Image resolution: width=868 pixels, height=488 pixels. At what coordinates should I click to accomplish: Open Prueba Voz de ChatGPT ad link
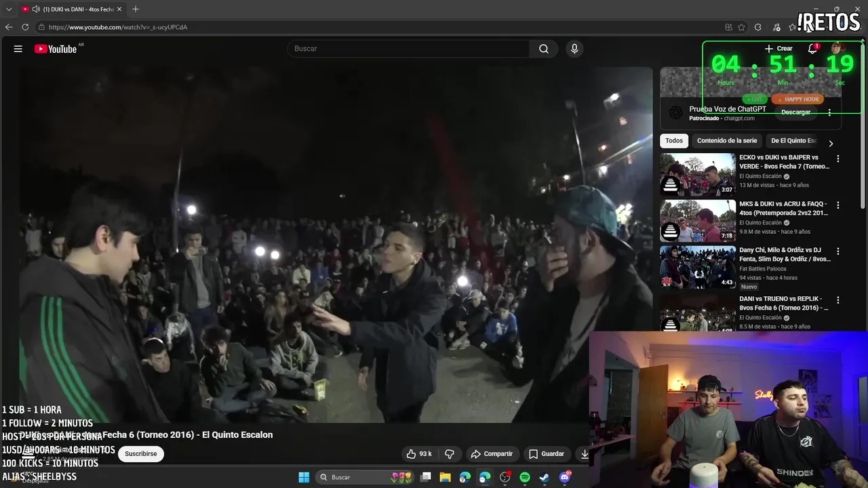[728, 109]
